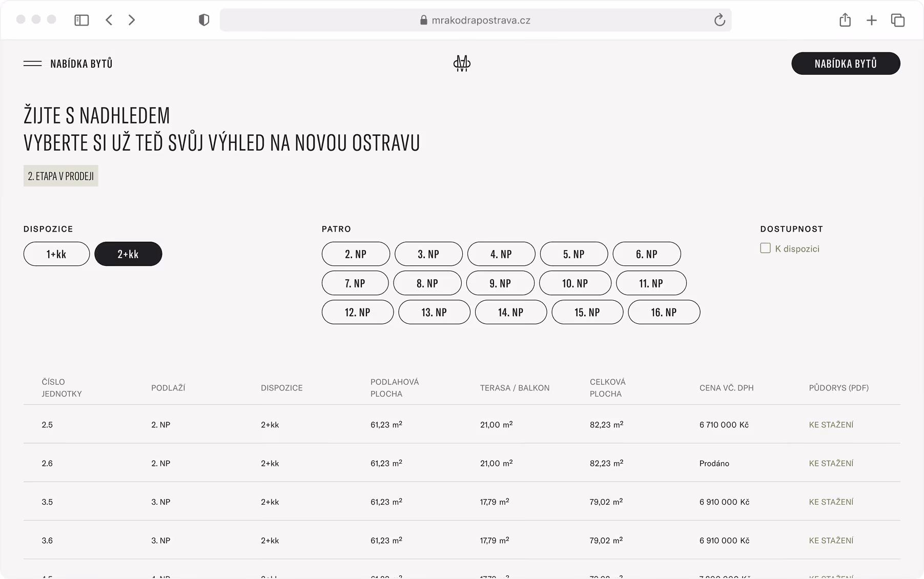Click the price 6 710 000 Kč

724,425
